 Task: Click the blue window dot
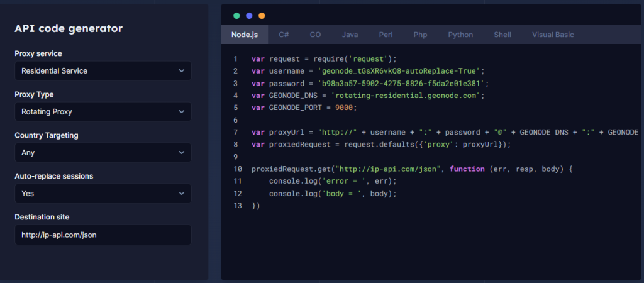point(249,15)
